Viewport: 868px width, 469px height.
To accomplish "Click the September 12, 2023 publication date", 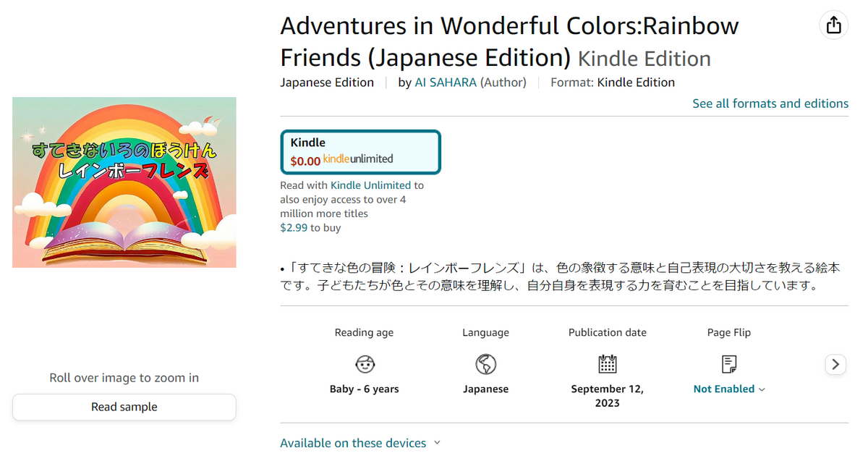I will (x=607, y=396).
